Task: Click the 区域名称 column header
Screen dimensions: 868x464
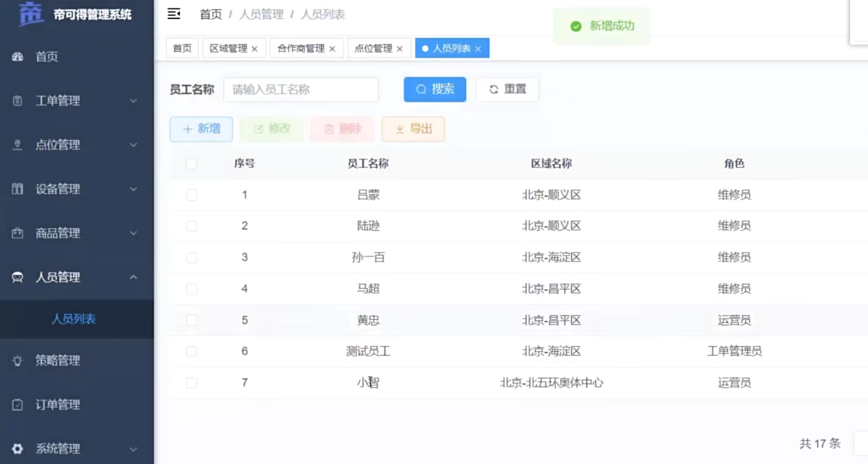Action: (x=551, y=164)
